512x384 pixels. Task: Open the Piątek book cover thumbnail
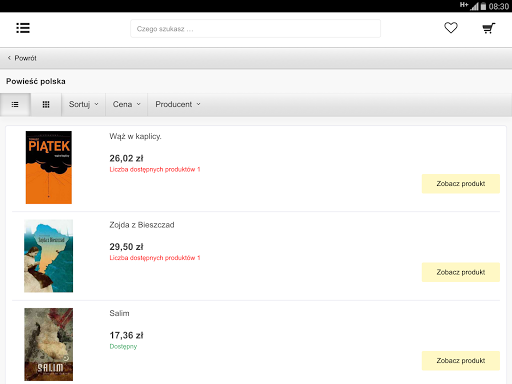tap(49, 167)
